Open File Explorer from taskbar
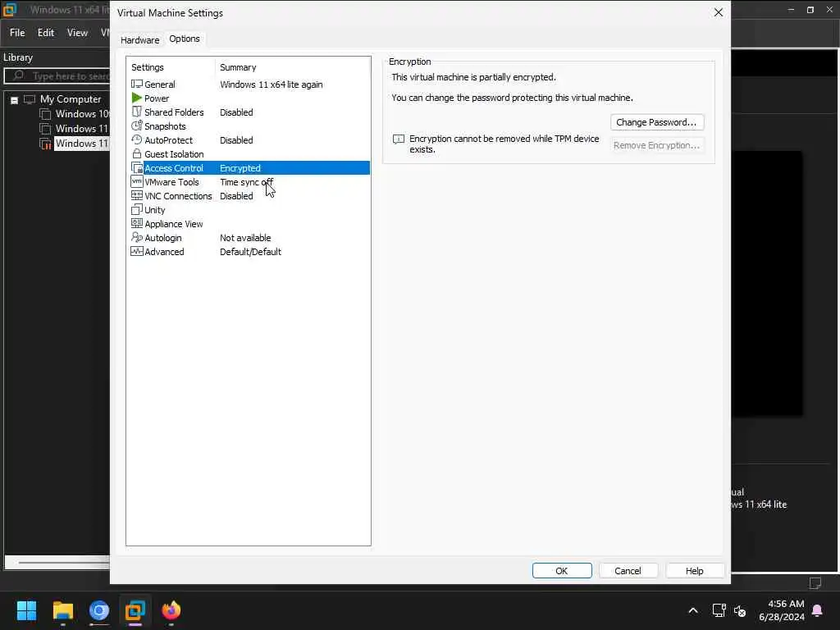 (x=62, y=610)
